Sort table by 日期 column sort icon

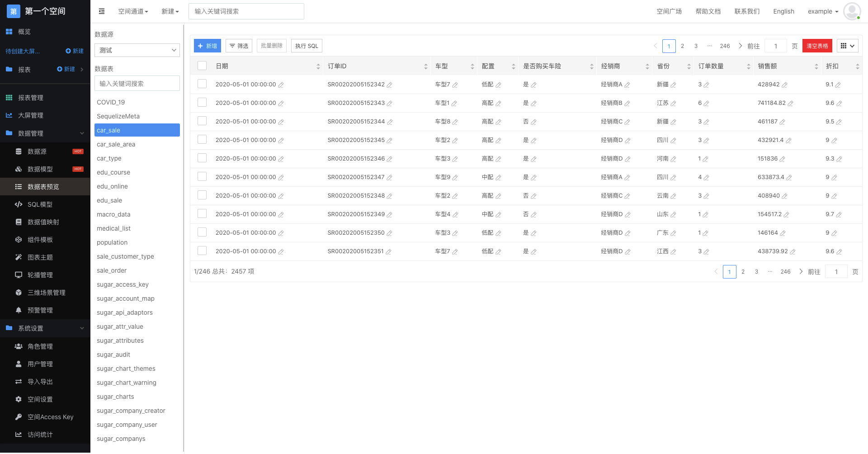click(x=318, y=66)
